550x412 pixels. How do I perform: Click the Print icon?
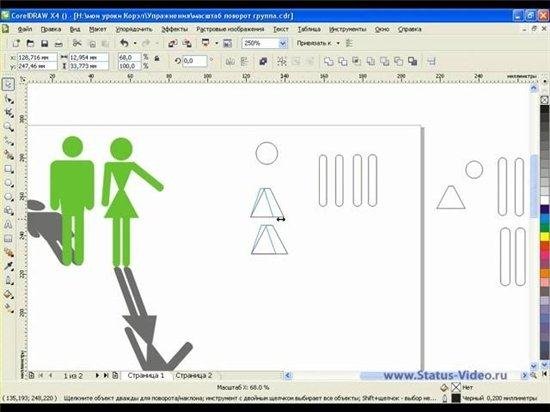point(58,43)
